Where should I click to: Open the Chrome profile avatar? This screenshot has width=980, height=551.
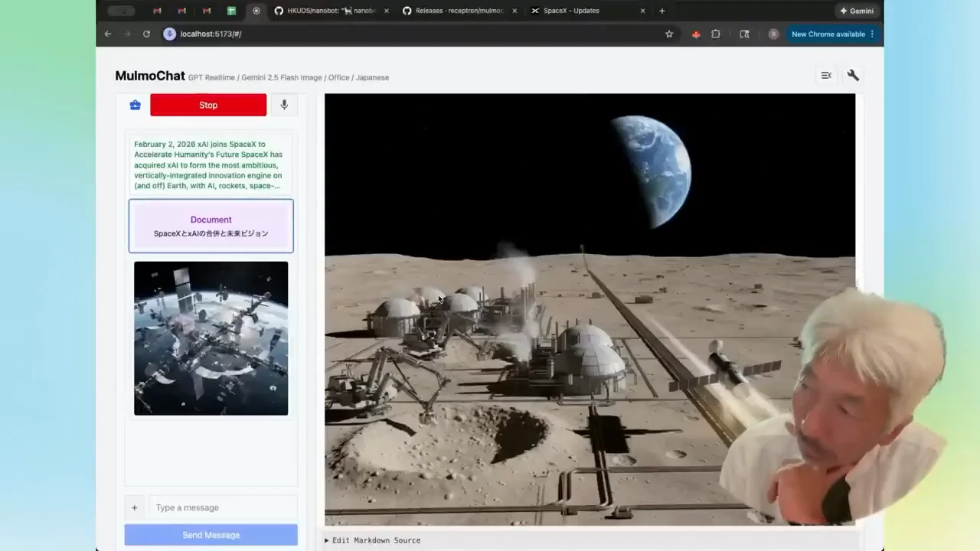pos(773,34)
